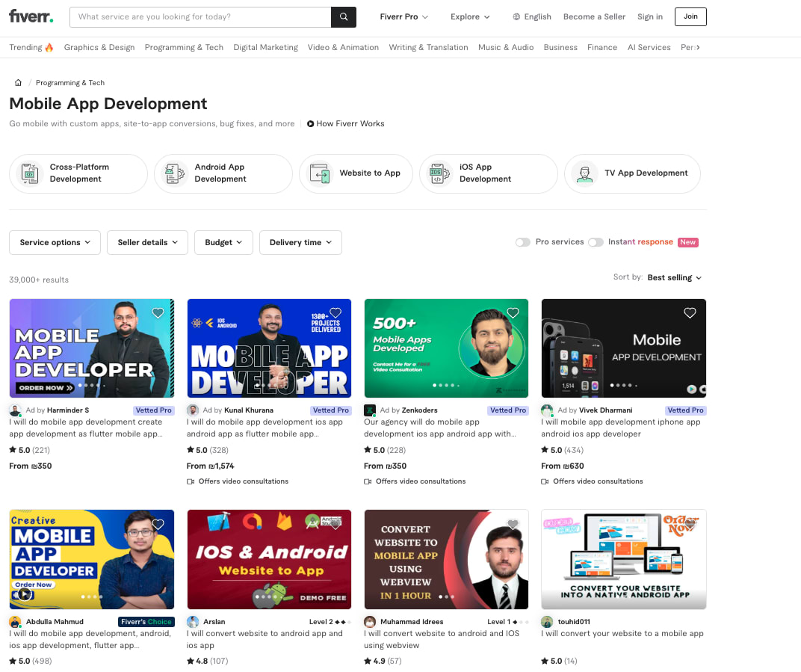The height and width of the screenshot is (672, 801).
Task: Change Sort by Best selling dropdown
Action: [674, 277]
